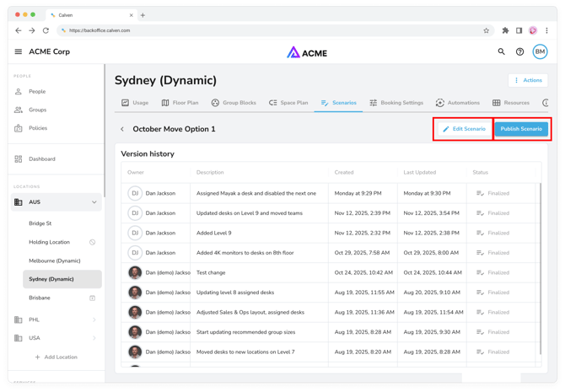Viewport: 565px width, 392px height.
Task: Open the BM user profile avatar
Action: pyautogui.click(x=540, y=52)
